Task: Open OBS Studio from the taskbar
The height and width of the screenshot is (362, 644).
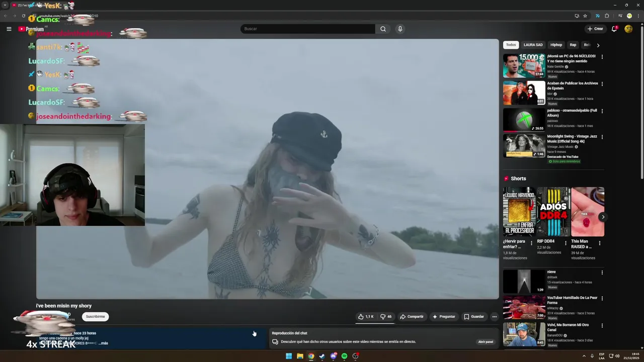Action: [355, 356]
